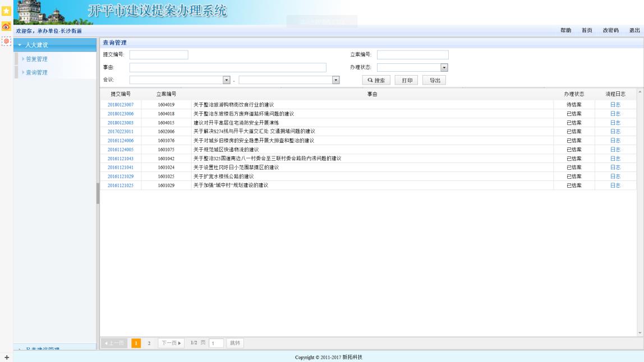Open submission number 20180123007 link
This screenshot has height=362, width=644.
coord(121,105)
